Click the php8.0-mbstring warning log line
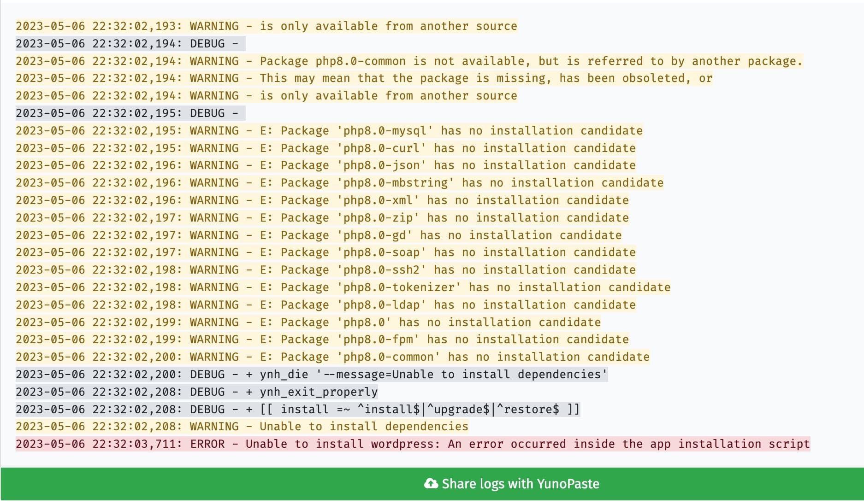This screenshot has height=504, width=864. point(339,183)
